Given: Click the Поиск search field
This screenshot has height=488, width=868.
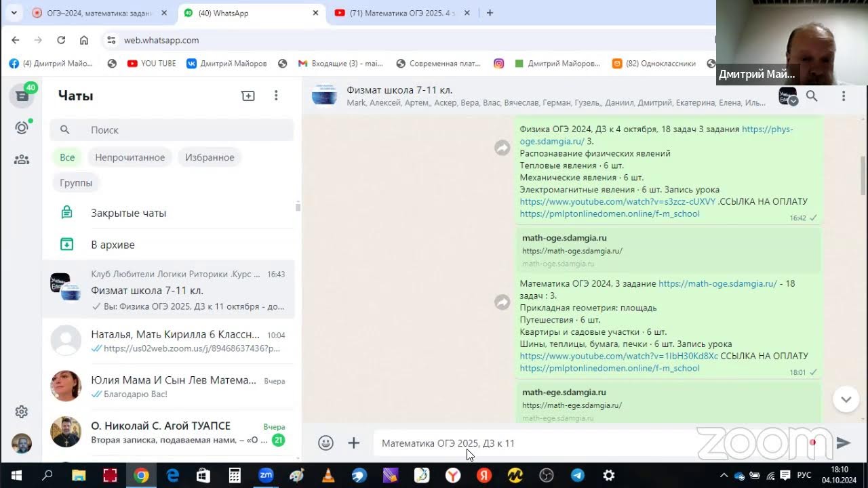Looking at the screenshot, I should (172, 129).
